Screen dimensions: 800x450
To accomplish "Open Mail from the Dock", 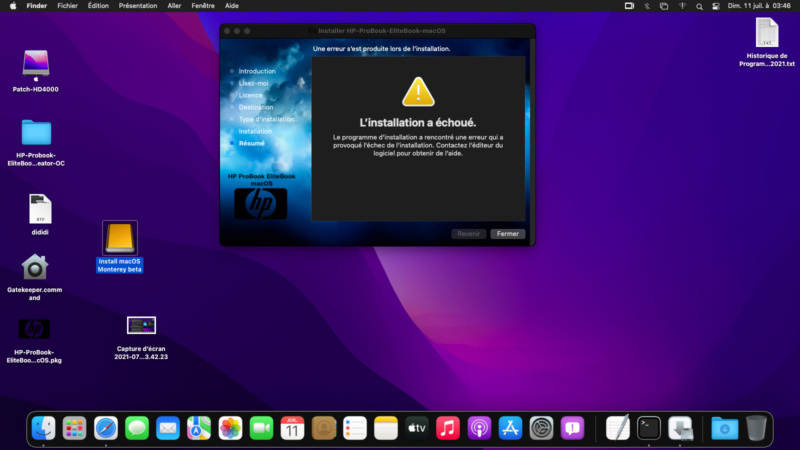I will pyautogui.click(x=168, y=428).
